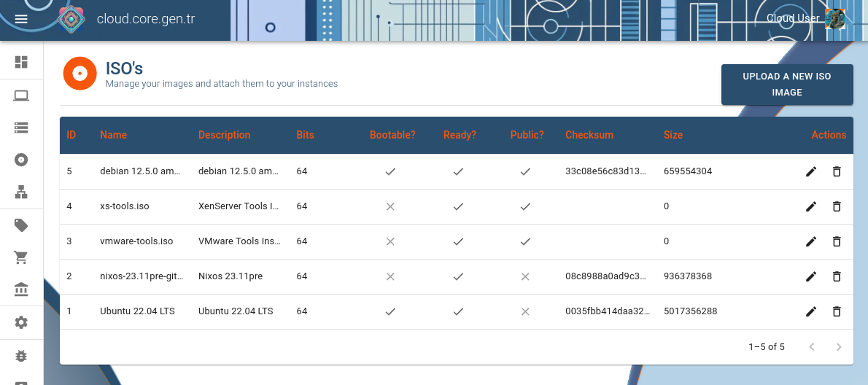868x385 pixels.
Task: Sort table by Size column header
Action: [673, 135]
